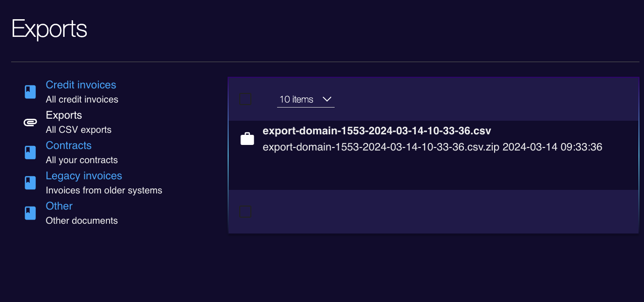Screen dimensions: 644x302
Task: Click the Contracts bookmark icon
Action: click(x=30, y=153)
